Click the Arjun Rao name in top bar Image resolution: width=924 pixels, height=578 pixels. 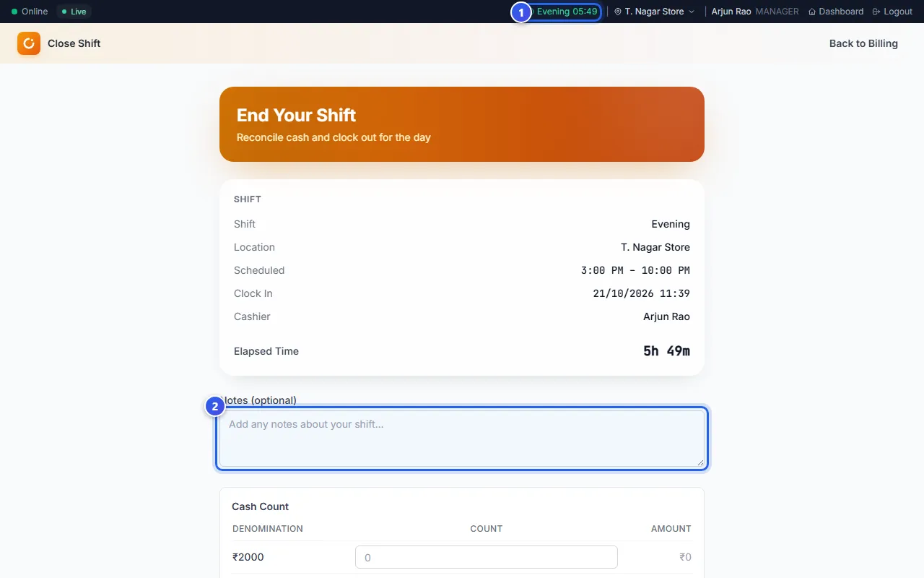[x=731, y=12]
